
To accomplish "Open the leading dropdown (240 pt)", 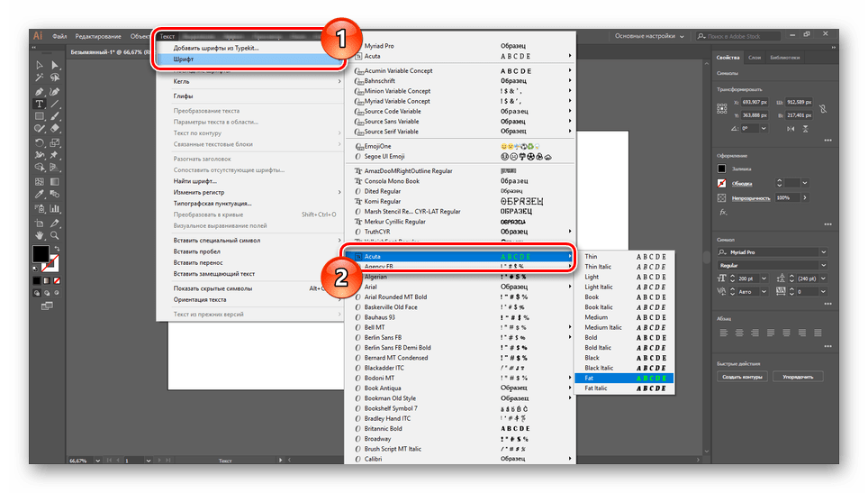I will pos(824,278).
